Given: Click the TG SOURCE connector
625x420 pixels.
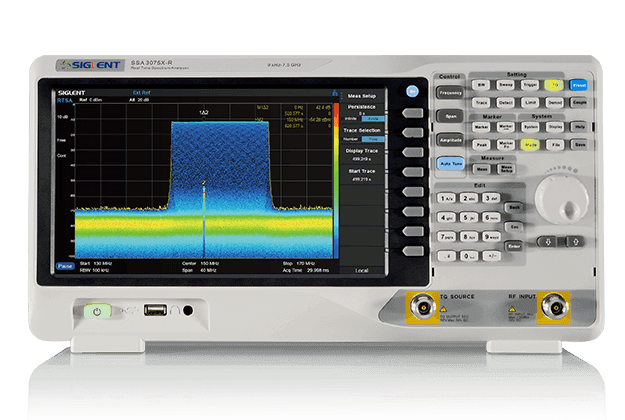Looking at the screenshot, I should coord(422,307).
